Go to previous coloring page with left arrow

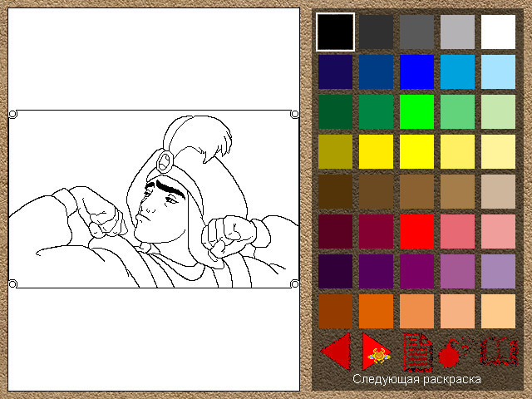(x=336, y=351)
